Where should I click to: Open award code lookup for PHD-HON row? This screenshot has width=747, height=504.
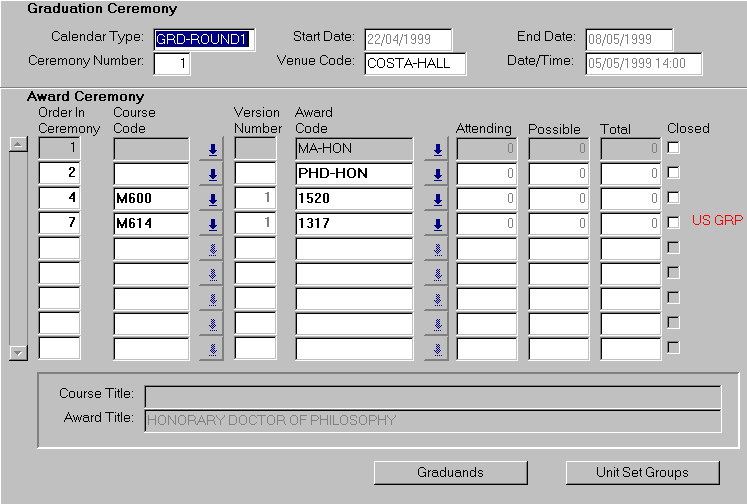click(x=436, y=174)
